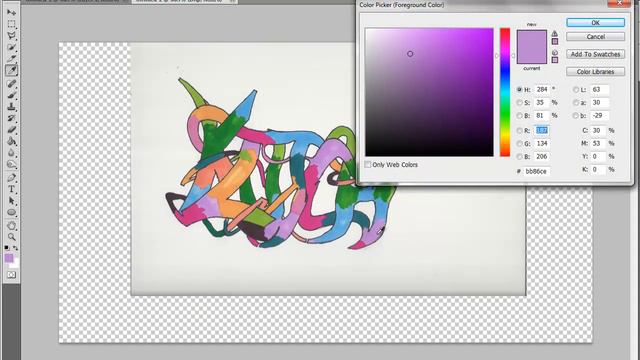Select the blue B radio beside 206
The height and width of the screenshot is (360, 640).
point(519,157)
